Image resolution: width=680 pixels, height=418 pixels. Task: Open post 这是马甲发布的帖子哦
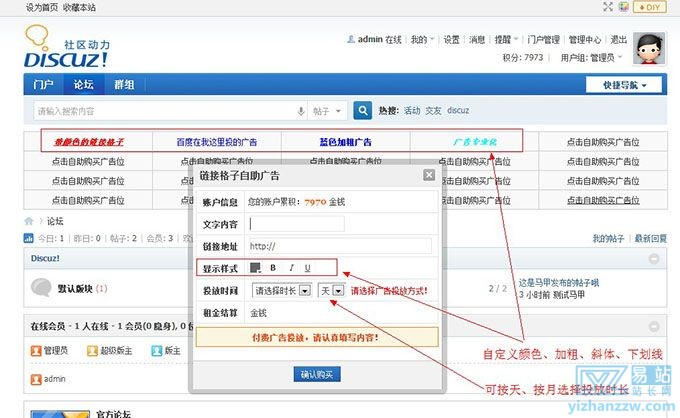click(559, 283)
